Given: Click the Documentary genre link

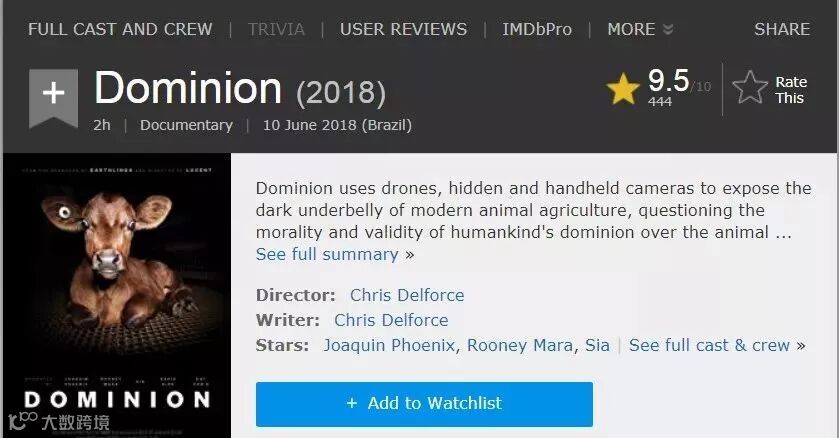Looking at the screenshot, I should coord(186,125).
